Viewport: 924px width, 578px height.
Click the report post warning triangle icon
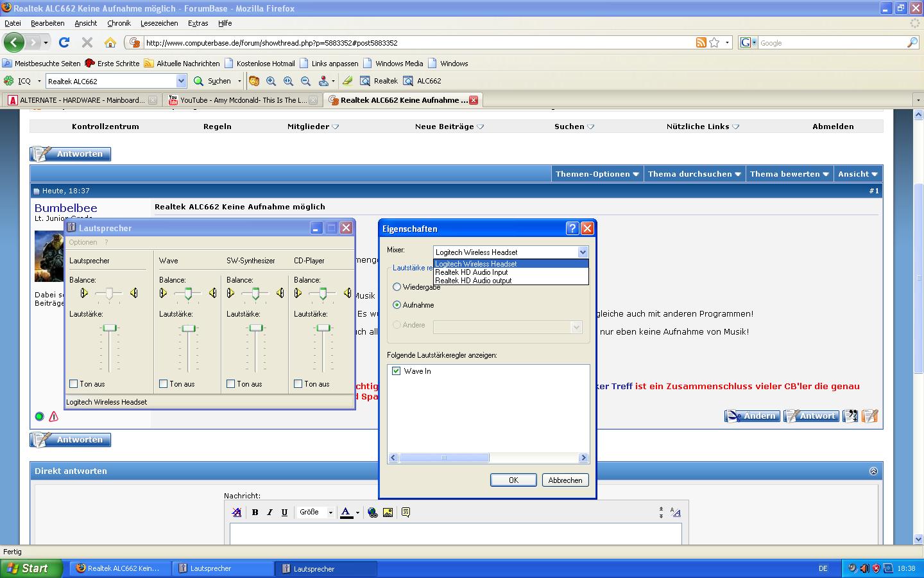(x=54, y=416)
